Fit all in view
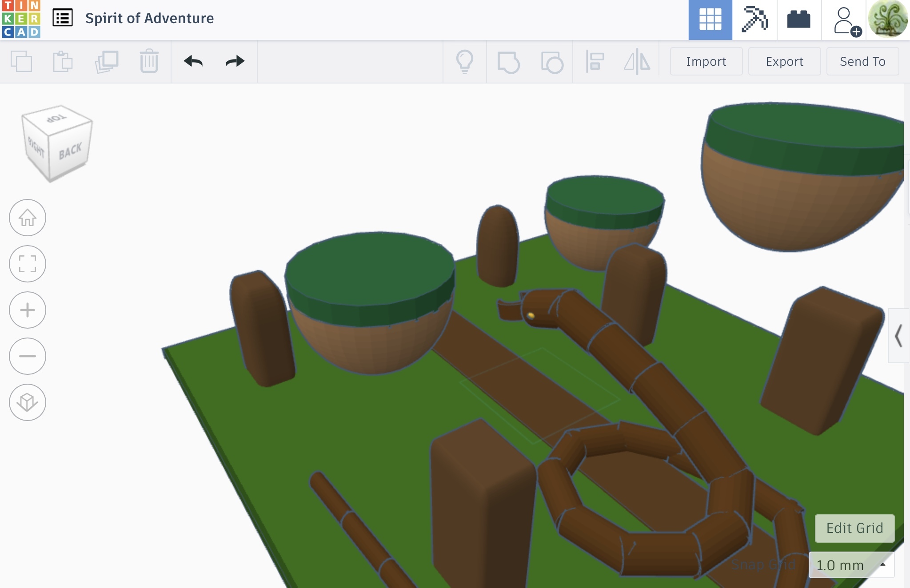This screenshot has height=588, width=910. pyautogui.click(x=28, y=264)
